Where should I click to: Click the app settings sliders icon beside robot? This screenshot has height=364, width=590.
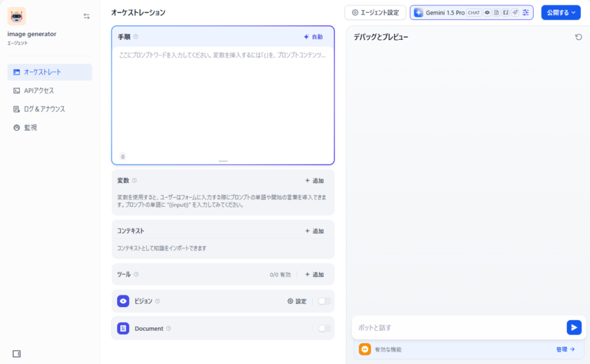(86, 16)
